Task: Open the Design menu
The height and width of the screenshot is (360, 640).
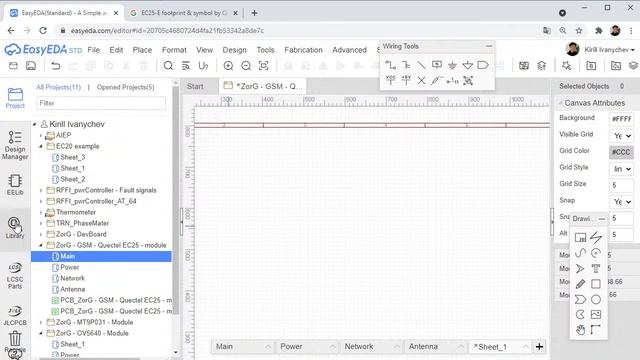Action: (x=234, y=50)
